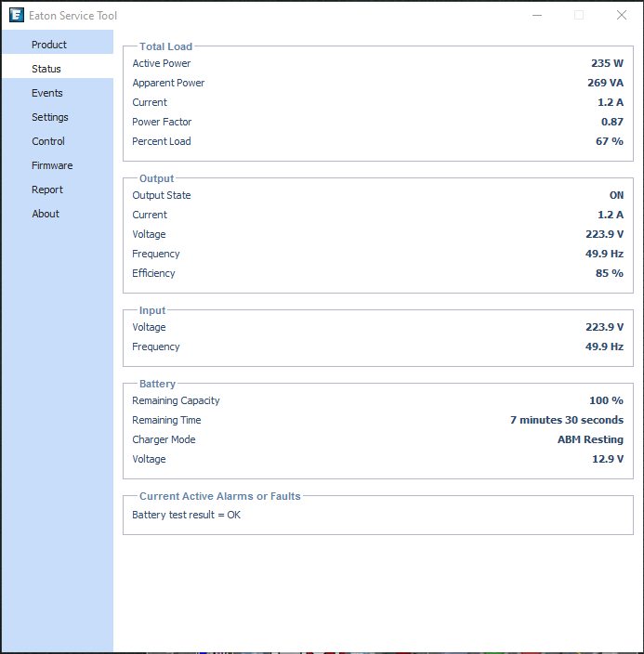Close the Eaton Service Tool window
The width and height of the screenshot is (644, 654).
(x=622, y=16)
